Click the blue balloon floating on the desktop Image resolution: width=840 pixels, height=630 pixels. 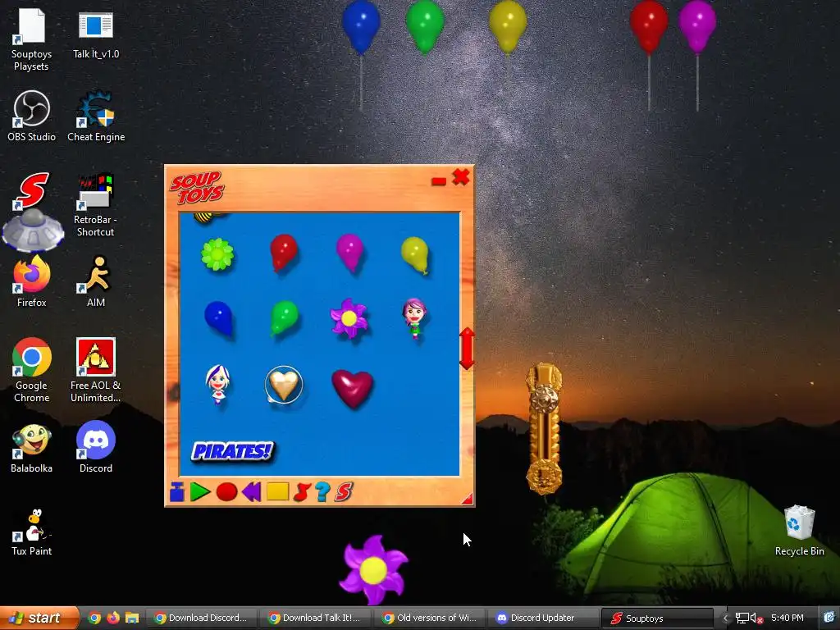(361, 27)
